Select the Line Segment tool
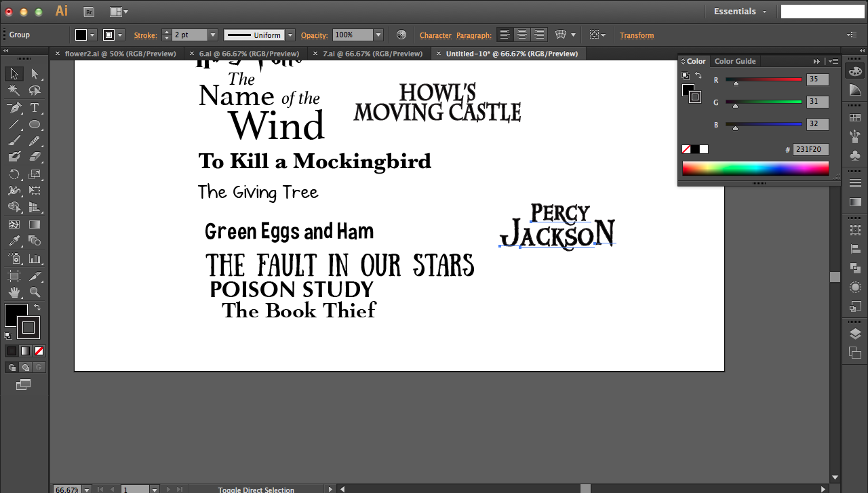 pos(14,124)
